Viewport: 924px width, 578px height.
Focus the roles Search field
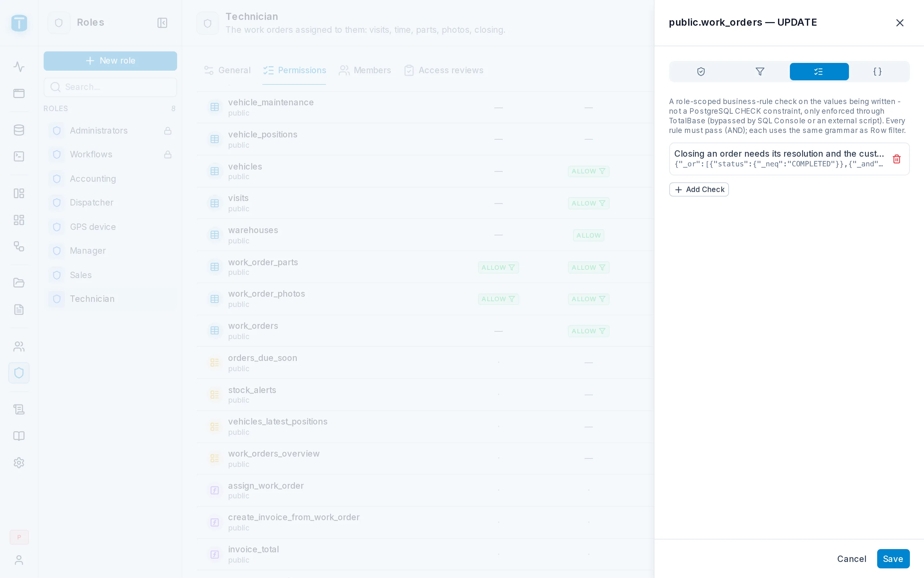click(110, 87)
